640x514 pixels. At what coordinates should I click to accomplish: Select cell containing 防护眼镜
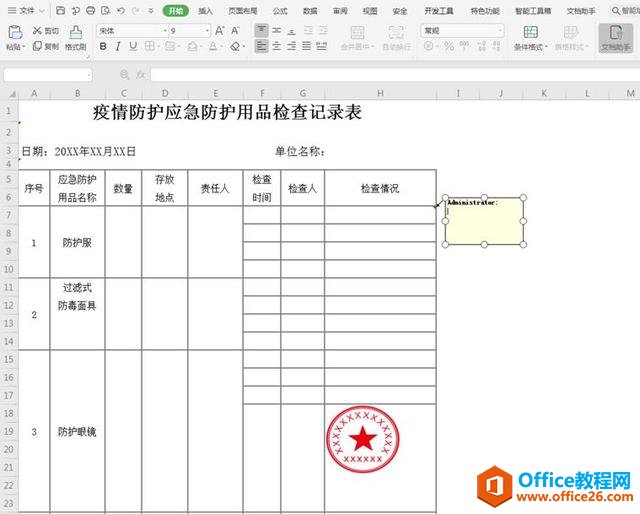[77, 432]
